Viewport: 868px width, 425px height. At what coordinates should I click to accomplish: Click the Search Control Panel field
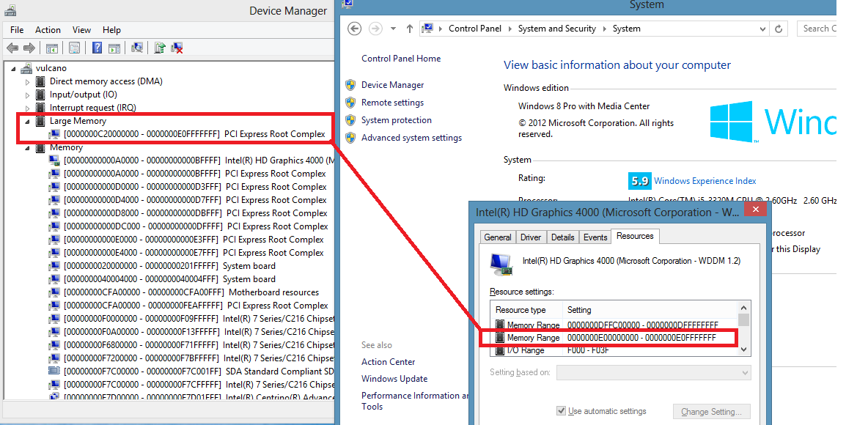pyautogui.click(x=817, y=29)
